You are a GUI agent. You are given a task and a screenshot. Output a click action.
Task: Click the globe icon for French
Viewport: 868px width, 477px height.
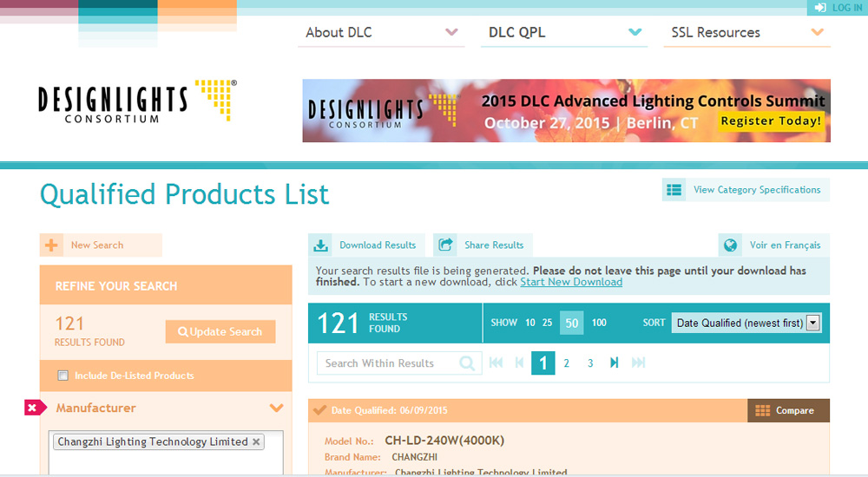[x=730, y=245]
